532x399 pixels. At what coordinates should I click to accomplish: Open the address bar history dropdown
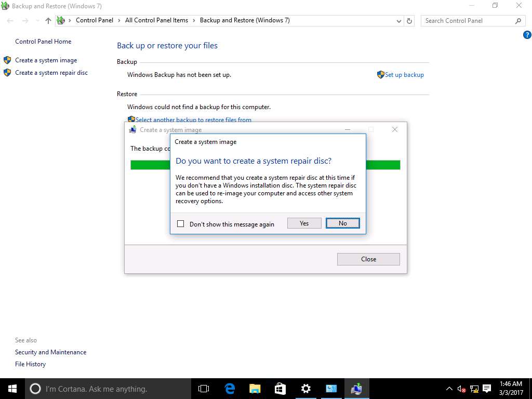coord(399,21)
